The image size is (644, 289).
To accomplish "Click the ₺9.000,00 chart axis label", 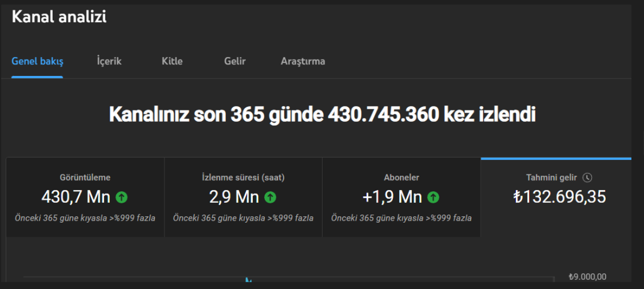I will 587,277.
